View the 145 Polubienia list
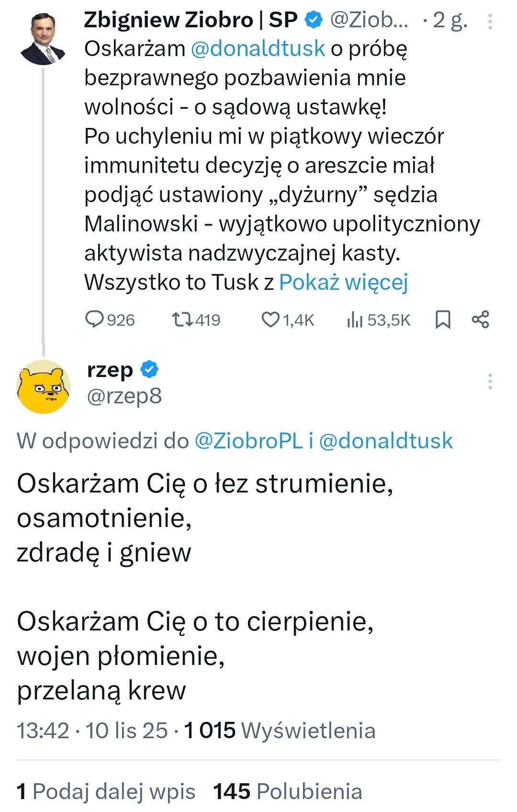This screenshot has width=517, height=812. (x=287, y=791)
